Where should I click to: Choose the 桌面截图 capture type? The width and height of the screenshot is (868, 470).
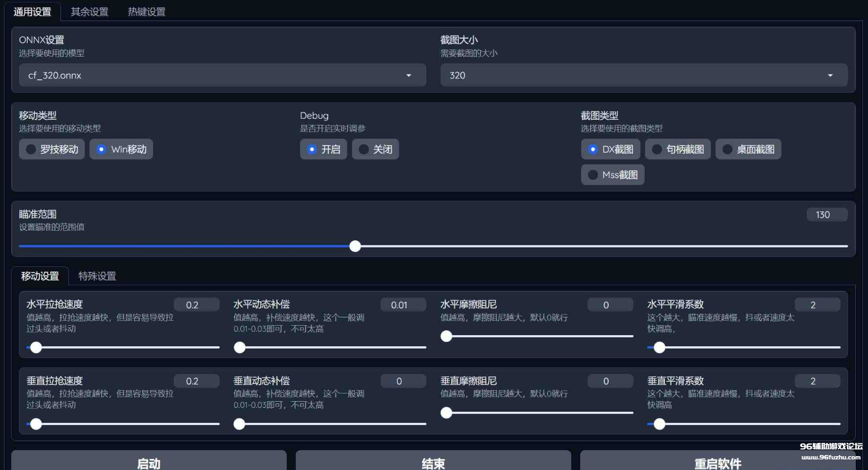[748, 149]
